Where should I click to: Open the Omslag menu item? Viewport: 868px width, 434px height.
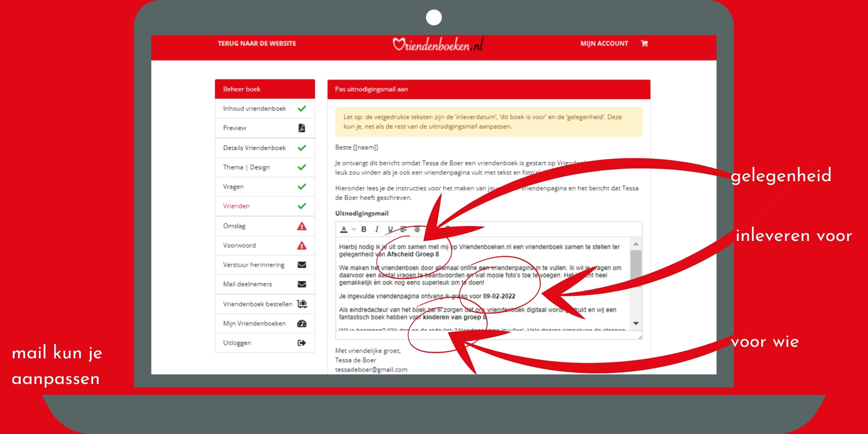tap(265, 226)
